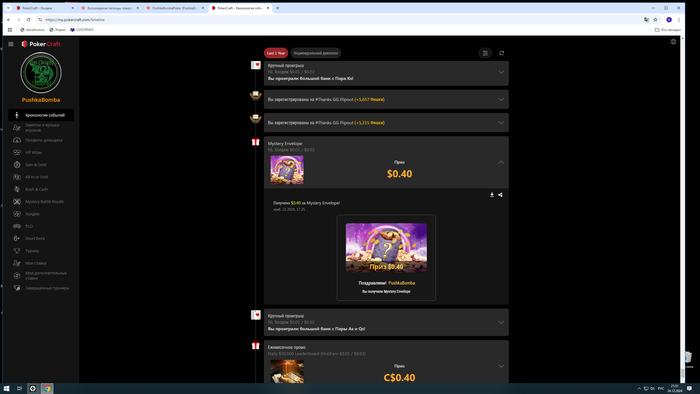Switch to the second browser tab
700x394 pixels.
point(109,8)
